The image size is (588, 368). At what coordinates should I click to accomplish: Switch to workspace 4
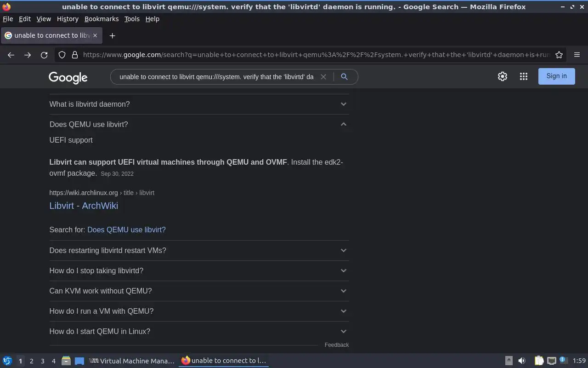click(x=53, y=361)
